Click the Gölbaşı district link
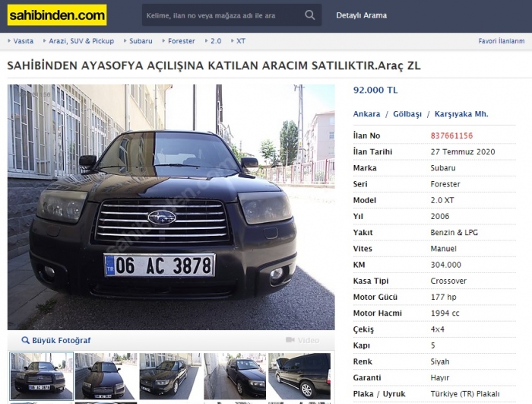The width and height of the screenshot is (532, 404). point(407,114)
